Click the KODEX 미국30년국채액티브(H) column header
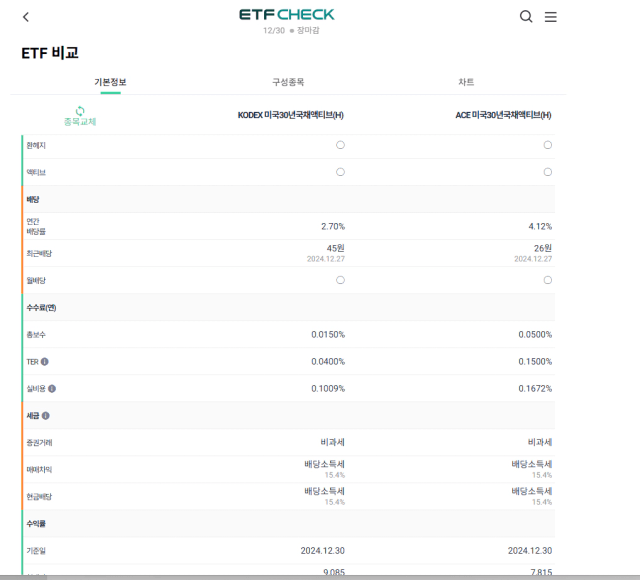This screenshot has height=580, width=640. click(x=291, y=115)
